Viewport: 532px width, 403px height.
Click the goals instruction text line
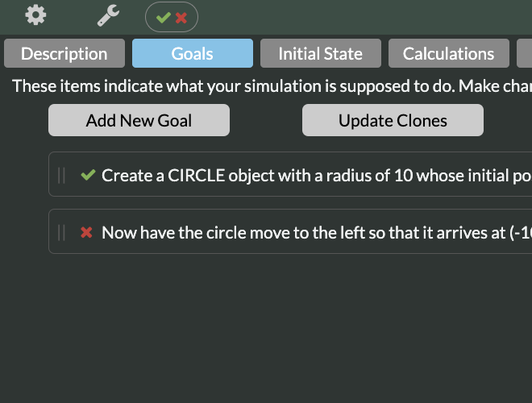click(272, 86)
